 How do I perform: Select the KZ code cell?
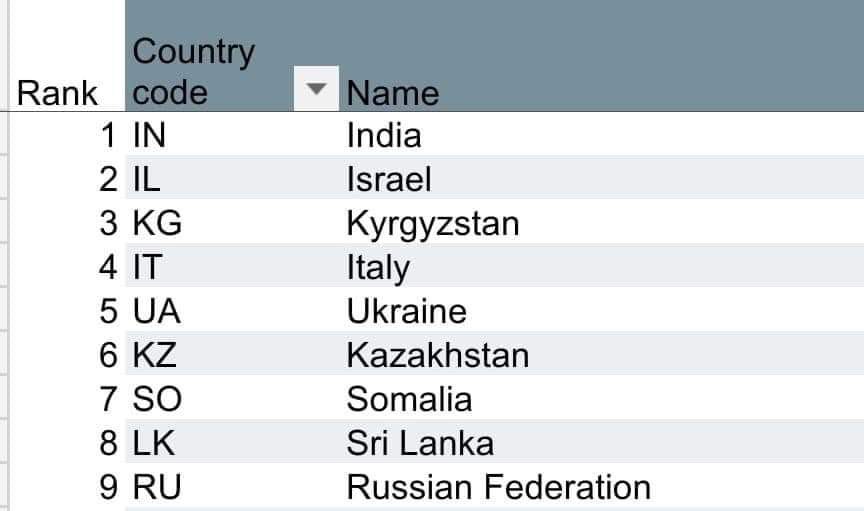pos(232,353)
